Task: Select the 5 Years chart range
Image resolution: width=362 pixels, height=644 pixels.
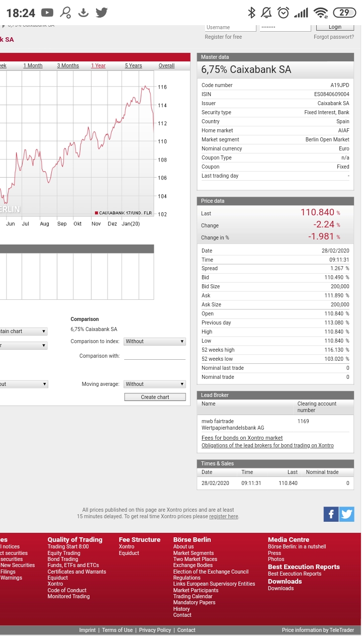Action: click(133, 65)
